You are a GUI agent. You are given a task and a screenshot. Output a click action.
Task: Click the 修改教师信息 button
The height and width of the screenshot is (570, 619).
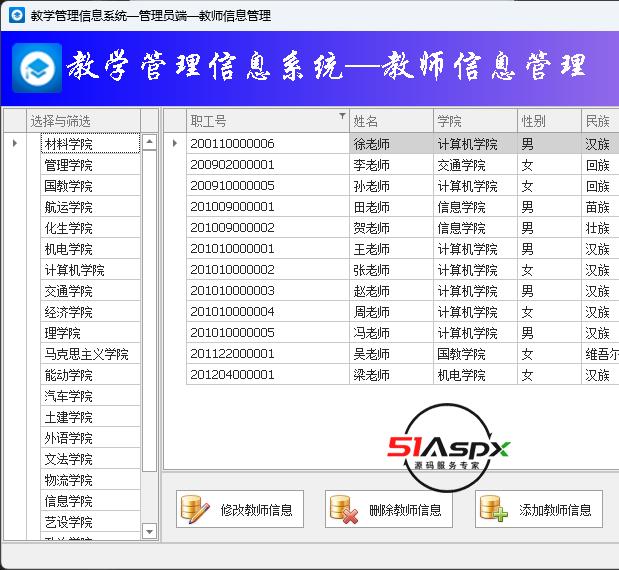click(240, 509)
